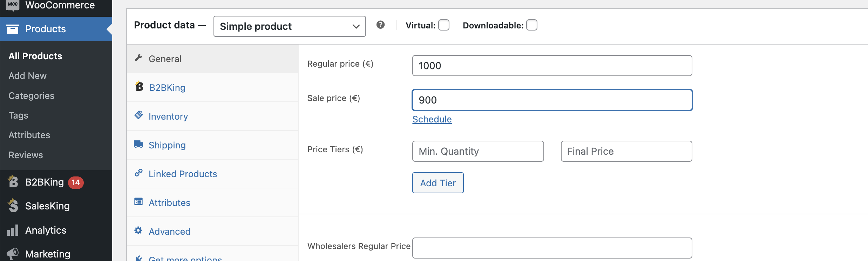The width and height of the screenshot is (868, 261).
Task: Open the Simple product type dropdown
Action: coord(290,26)
